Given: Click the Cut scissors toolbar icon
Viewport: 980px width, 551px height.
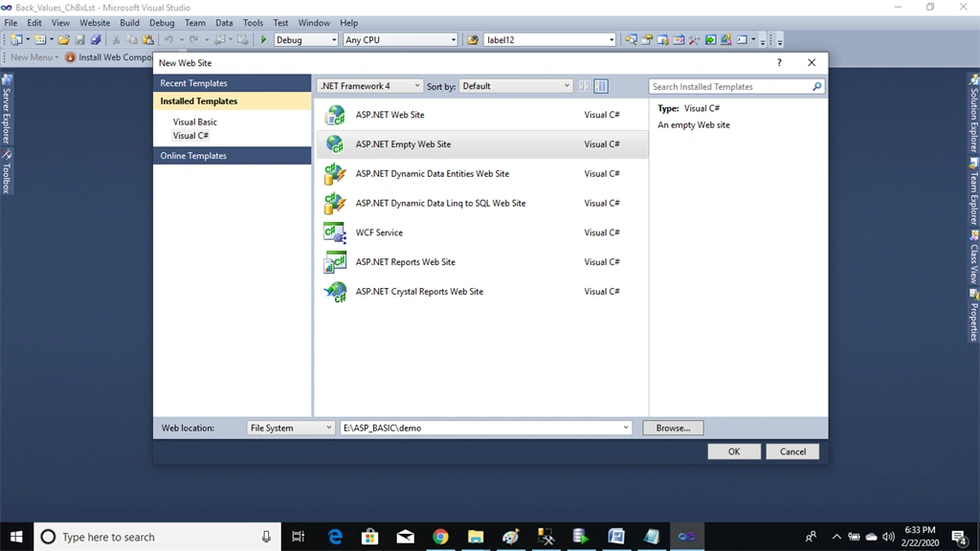Looking at the screenshot, I should pos(116,40).
